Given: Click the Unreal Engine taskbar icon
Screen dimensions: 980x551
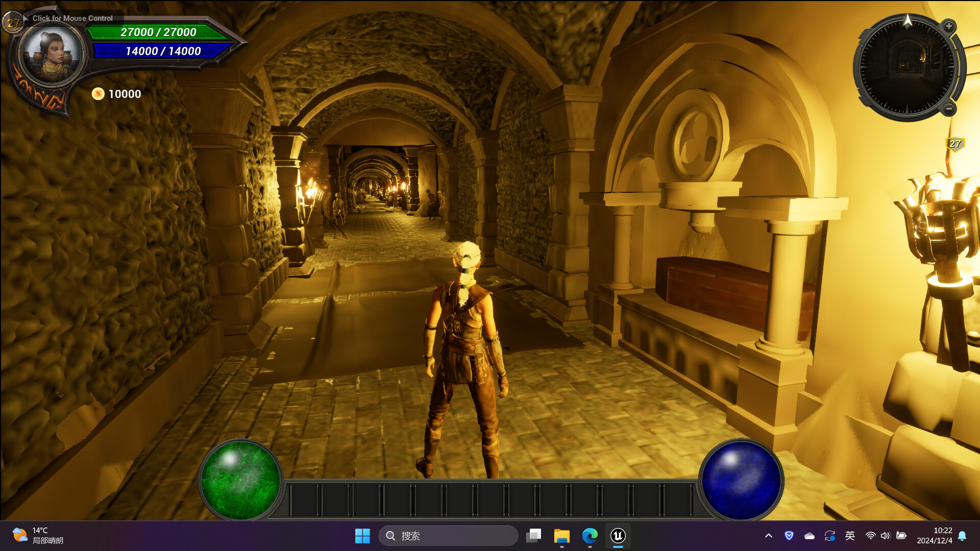Looking at the screenshot, I should point(618,536).
